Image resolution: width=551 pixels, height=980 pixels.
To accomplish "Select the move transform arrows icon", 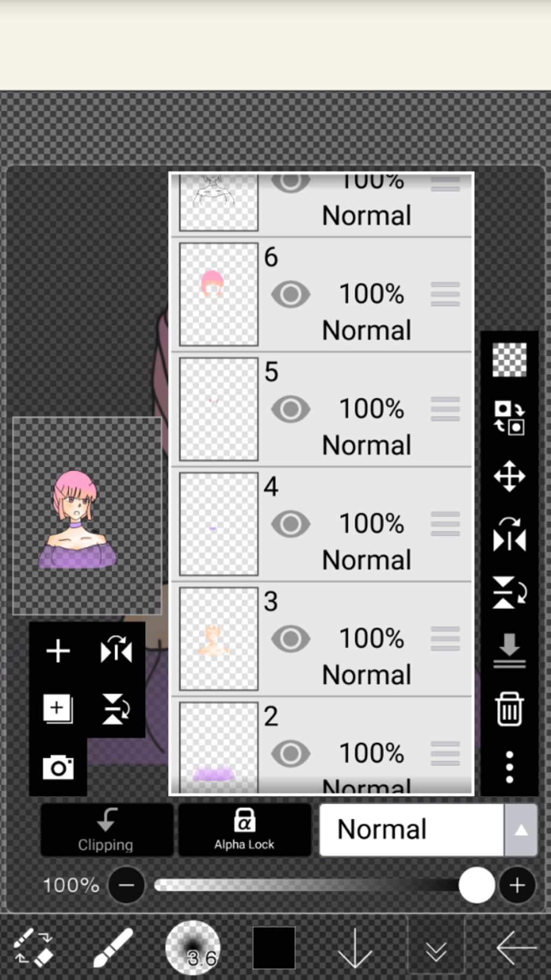I will click(509, 477).
